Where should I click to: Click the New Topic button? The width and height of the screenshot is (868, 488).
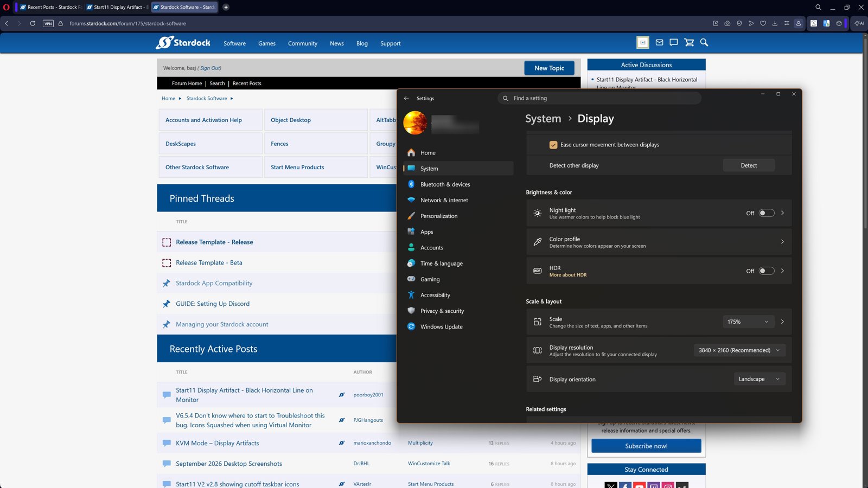pyautogui.click(x=549, y=68)
